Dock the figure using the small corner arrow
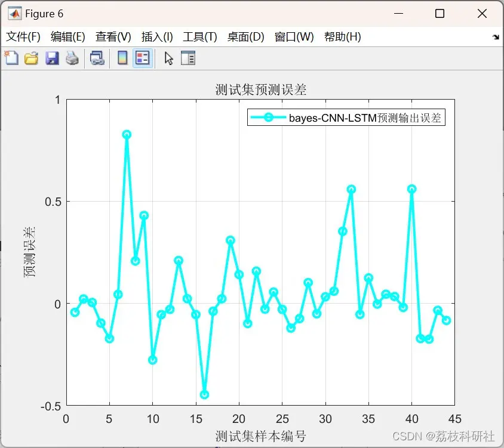The height and width of the screenshot is (448, 504). pyautogui.click(x=496, y=37)
